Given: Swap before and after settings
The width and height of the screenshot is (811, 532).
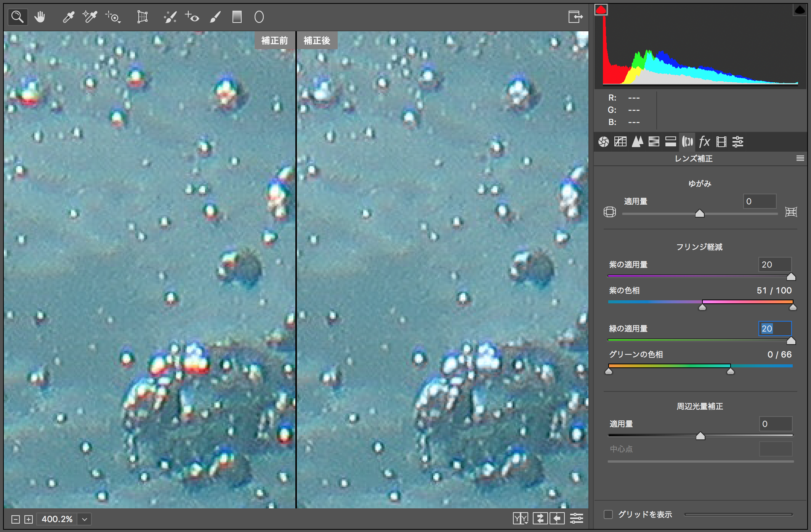Looking at the screenshot, I should tap(540, 518).
